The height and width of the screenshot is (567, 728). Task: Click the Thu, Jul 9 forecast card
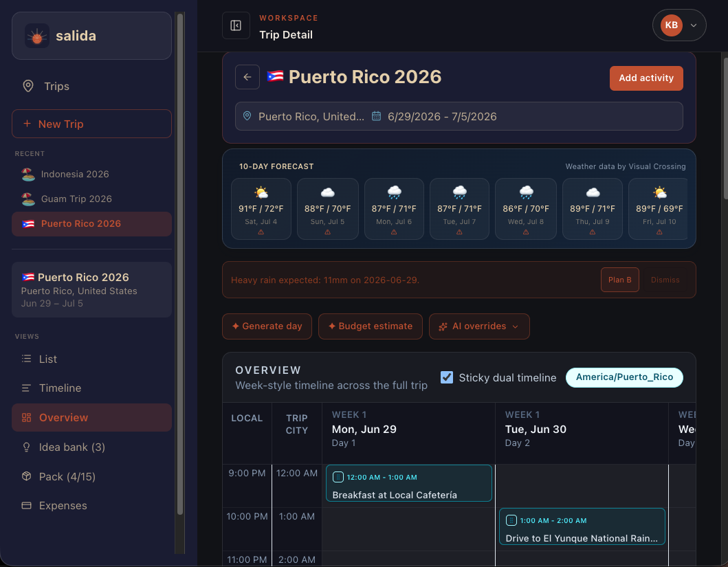coord(593,209)
